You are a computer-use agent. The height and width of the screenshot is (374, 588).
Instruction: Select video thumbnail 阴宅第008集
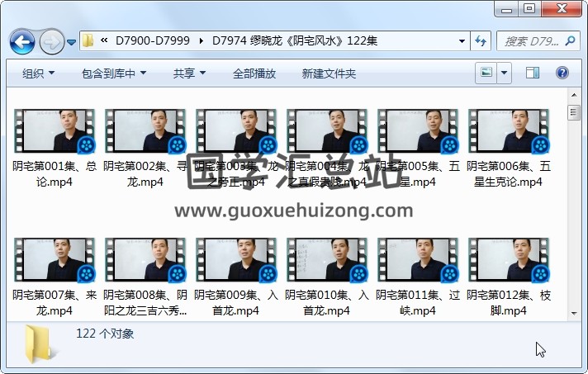pyautogui.click(x=145, y=260)
